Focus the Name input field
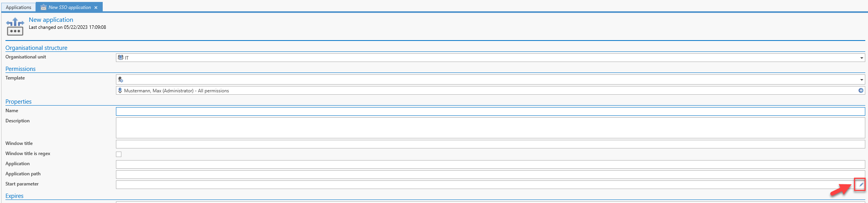Image resolution: width=868 pixels, height=203 pixels. 490,111
